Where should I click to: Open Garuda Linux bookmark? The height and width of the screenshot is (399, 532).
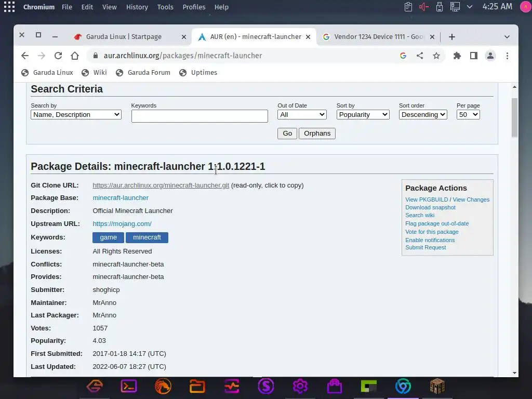coord(47,73)
